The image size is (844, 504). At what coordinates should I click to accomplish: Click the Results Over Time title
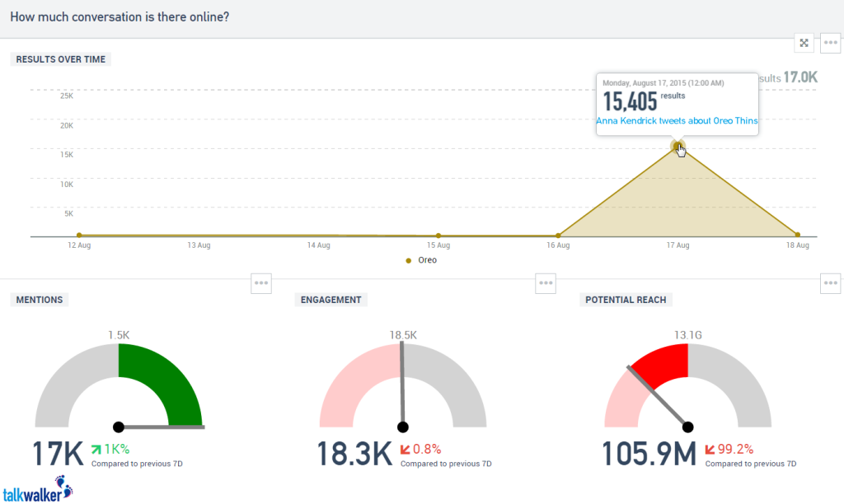click(x=61, y=59)
